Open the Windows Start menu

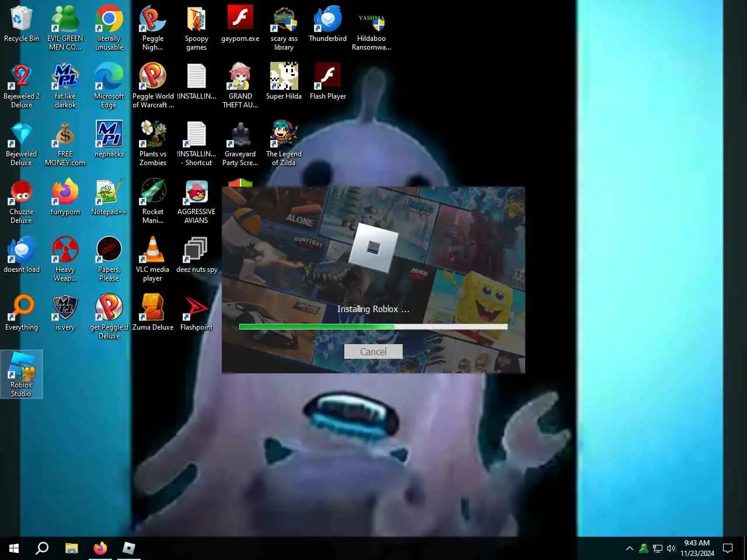pos(14,548)
